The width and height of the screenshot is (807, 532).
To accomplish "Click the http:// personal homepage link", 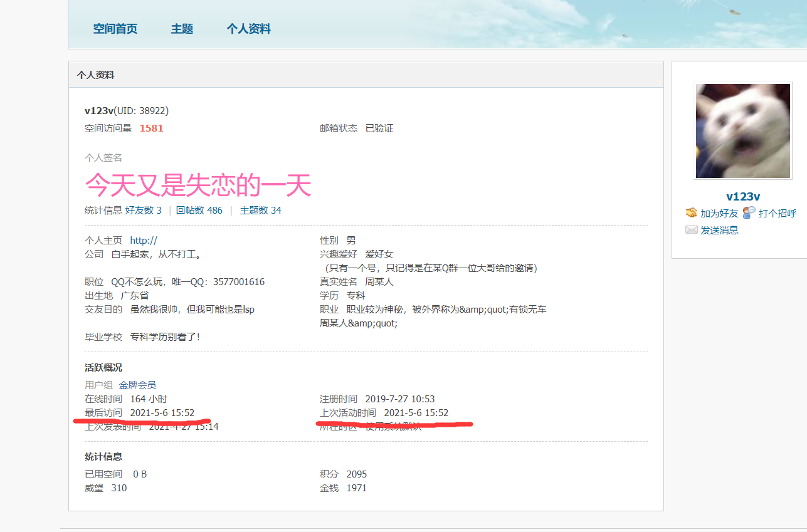I will (x=144, y=241).
